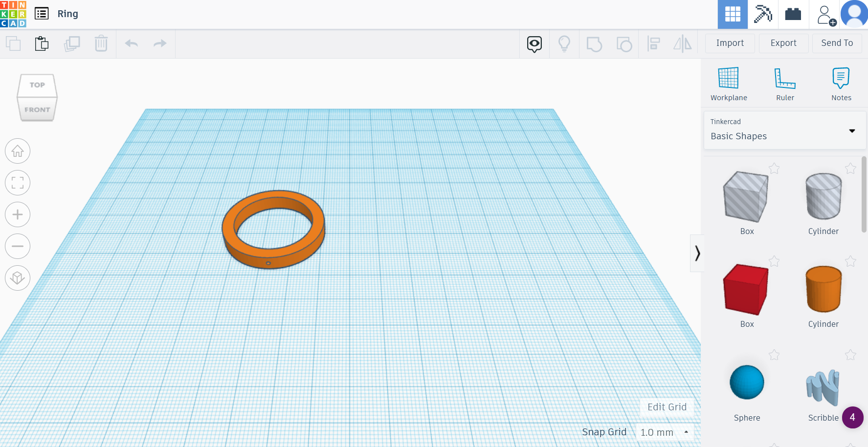Select the Align tool
Viewport: 868px width, 447px height.
[654, 43]
